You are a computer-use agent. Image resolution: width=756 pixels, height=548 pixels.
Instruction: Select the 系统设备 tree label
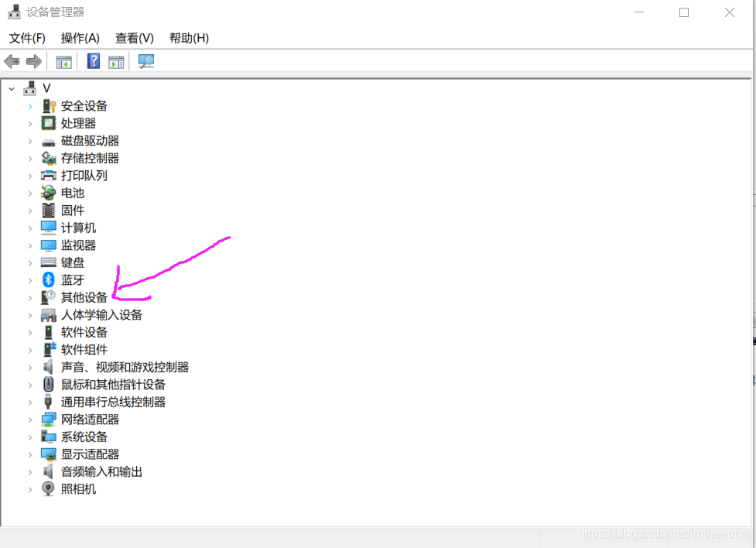pyautogui.click(x=84, y=437)
